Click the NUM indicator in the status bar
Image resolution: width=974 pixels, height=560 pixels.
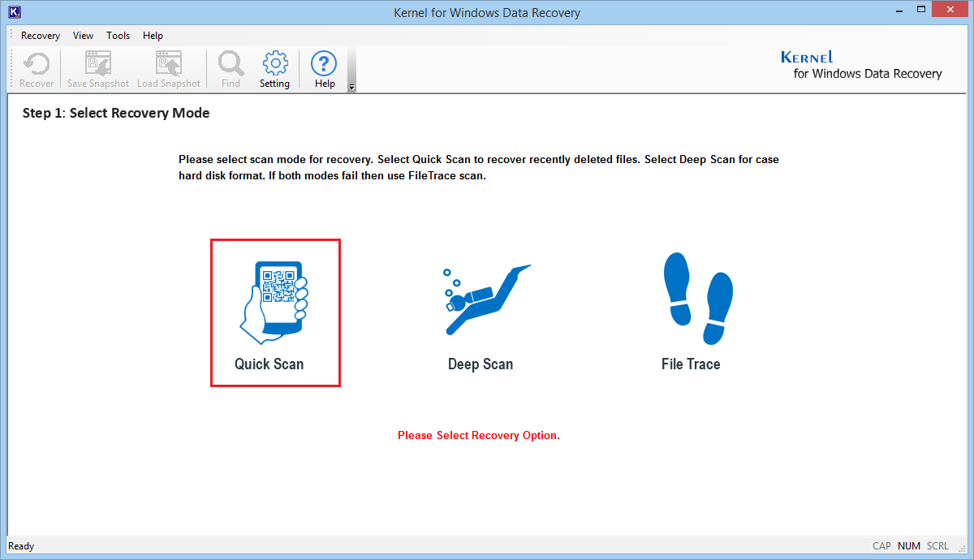coord(909,546)
